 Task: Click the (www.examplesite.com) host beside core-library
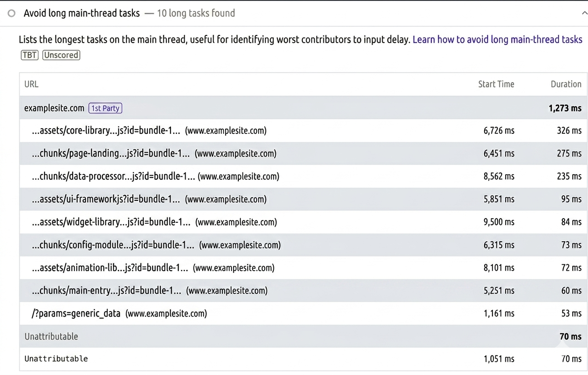pos(226,131)
